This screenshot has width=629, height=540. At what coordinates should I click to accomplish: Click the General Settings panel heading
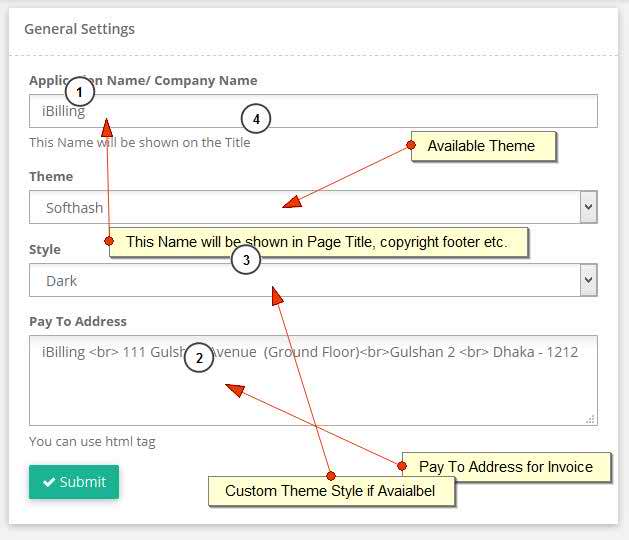coord(79,29)
